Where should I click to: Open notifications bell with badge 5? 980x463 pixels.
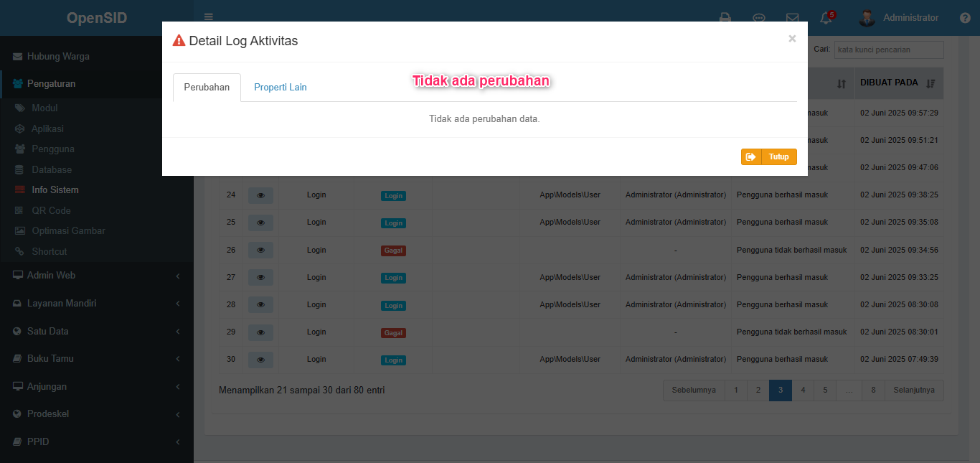(x=826, y=18)
